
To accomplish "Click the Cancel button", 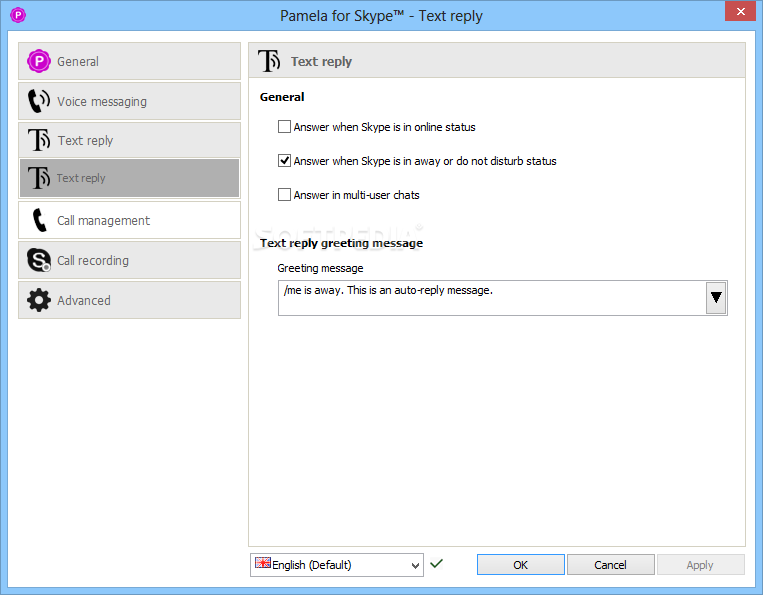I will [610, 565].
